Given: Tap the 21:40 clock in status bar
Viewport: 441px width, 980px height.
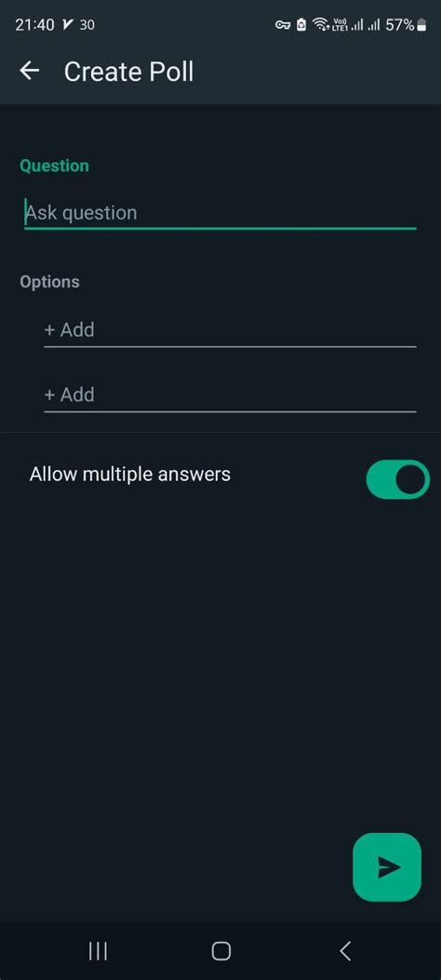Looking at the screenshot, I should click(34, 25).
